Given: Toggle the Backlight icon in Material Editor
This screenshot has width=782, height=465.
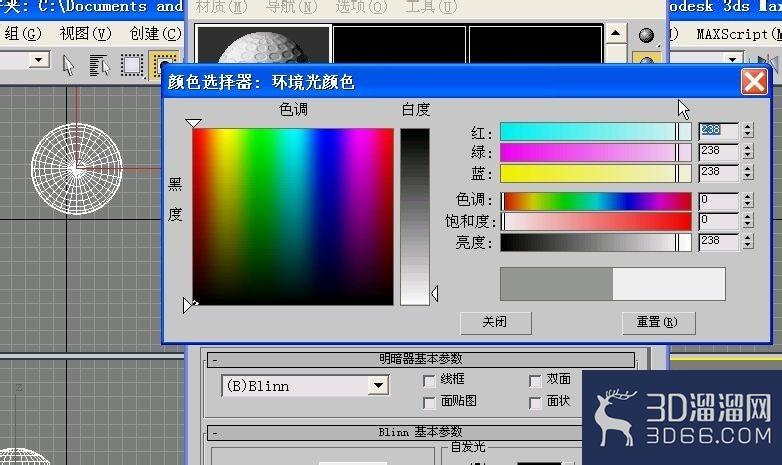Looking at the screenshot, I should (x=646, y=59).
